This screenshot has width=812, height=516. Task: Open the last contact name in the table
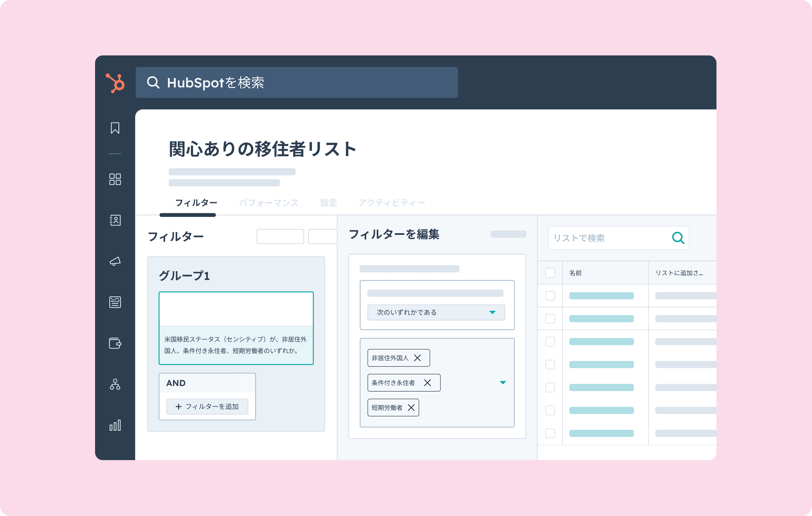coord(602,433)
